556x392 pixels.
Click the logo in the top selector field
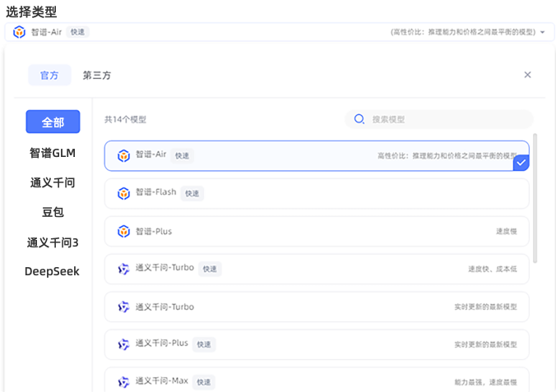coord(19,32)
